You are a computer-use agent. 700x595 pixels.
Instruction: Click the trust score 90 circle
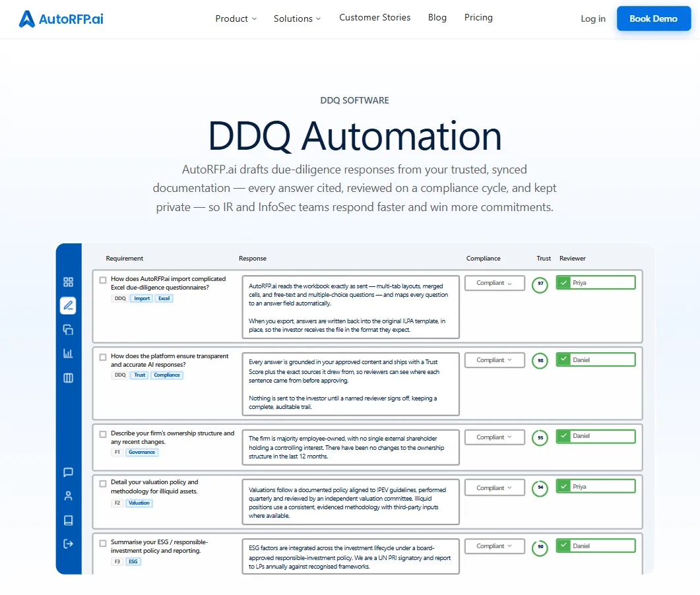point(540,548)
